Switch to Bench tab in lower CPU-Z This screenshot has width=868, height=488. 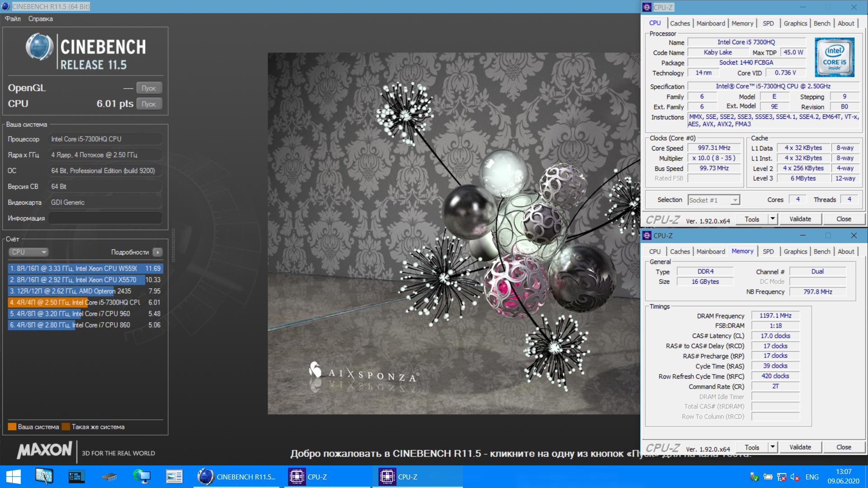[822, 252]
